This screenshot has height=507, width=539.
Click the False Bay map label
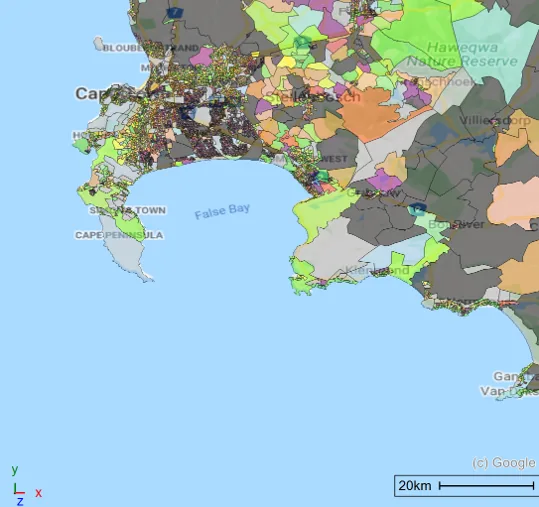pyautogui.click(x=222, y=211)
